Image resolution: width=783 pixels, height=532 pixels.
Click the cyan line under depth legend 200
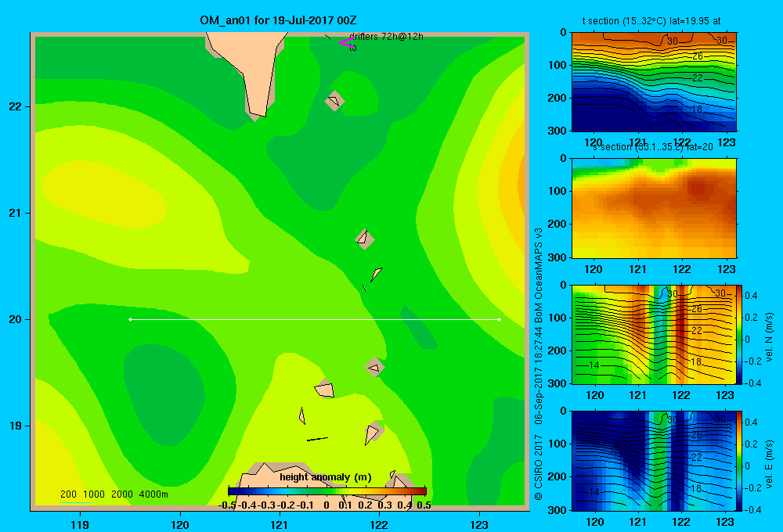75,502
